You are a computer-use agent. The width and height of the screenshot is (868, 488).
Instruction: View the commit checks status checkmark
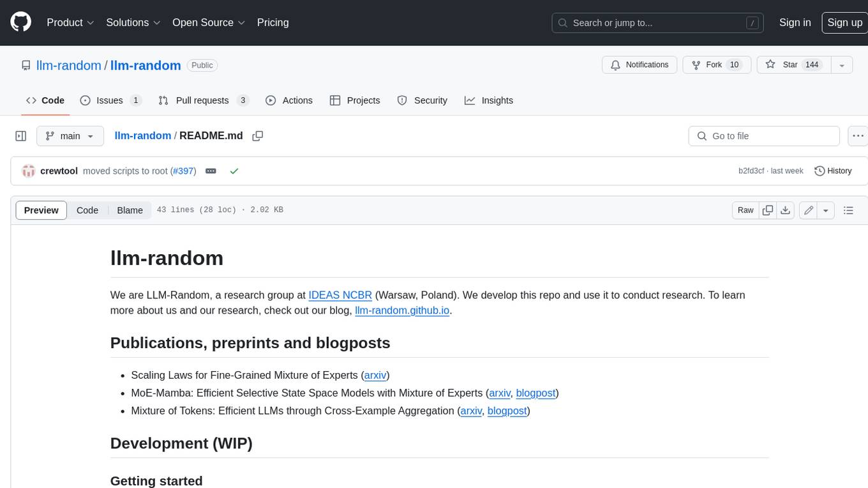pos(234,171)
